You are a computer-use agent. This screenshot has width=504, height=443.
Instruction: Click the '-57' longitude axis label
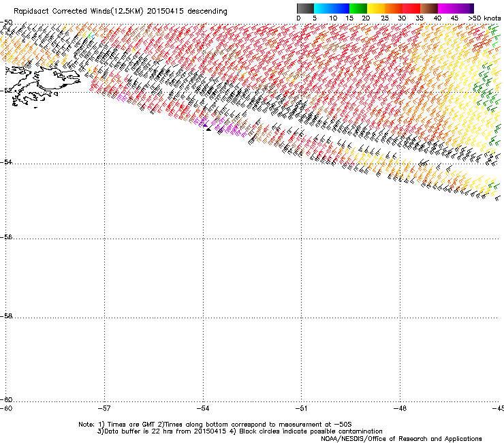pyautogui.click(x=104, y=408)
